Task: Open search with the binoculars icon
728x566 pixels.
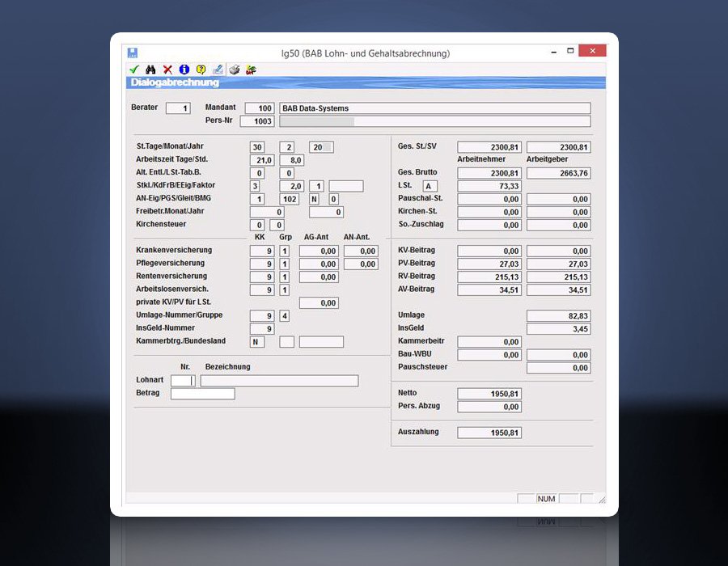Action: pos(150,70)
